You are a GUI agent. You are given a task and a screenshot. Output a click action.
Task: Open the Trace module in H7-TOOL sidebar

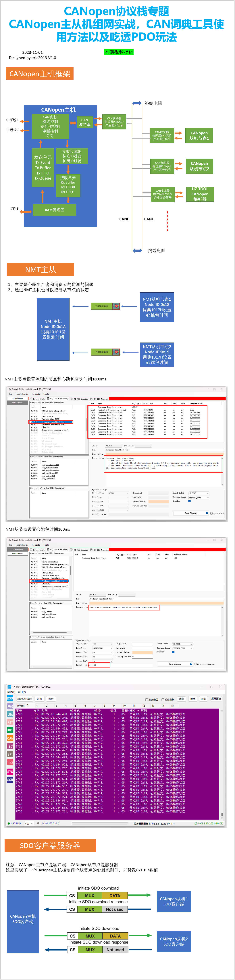pyautogui.click(x=10, y=762)
